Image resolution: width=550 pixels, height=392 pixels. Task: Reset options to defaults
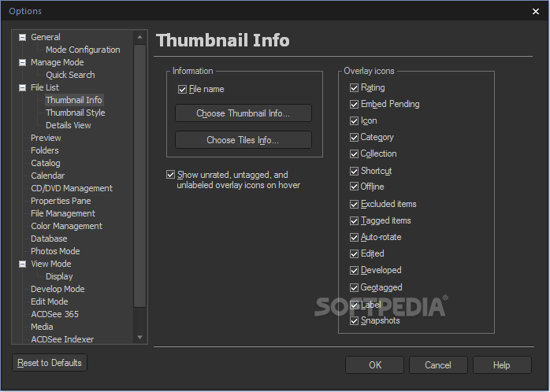50,363
